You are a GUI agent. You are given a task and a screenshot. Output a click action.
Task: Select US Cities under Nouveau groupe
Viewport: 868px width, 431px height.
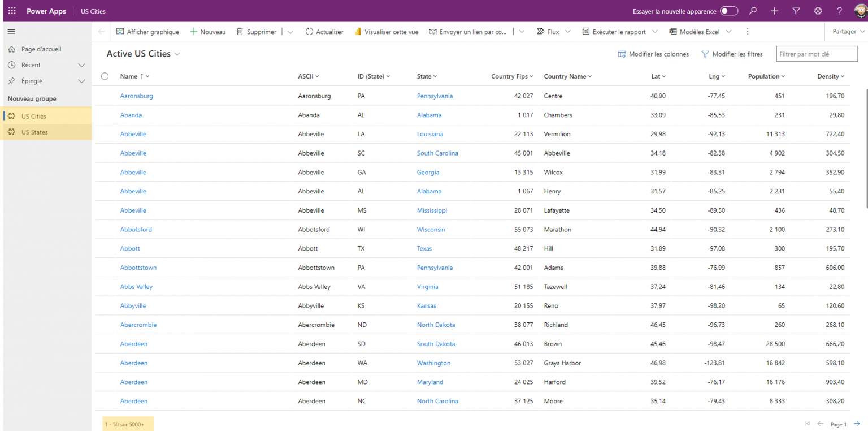pos(34,115)
